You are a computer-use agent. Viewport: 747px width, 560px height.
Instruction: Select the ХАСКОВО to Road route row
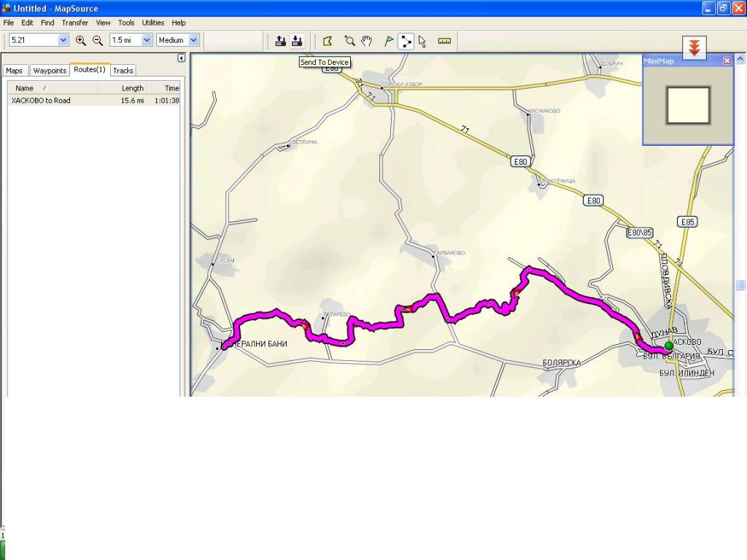point(94,101)
